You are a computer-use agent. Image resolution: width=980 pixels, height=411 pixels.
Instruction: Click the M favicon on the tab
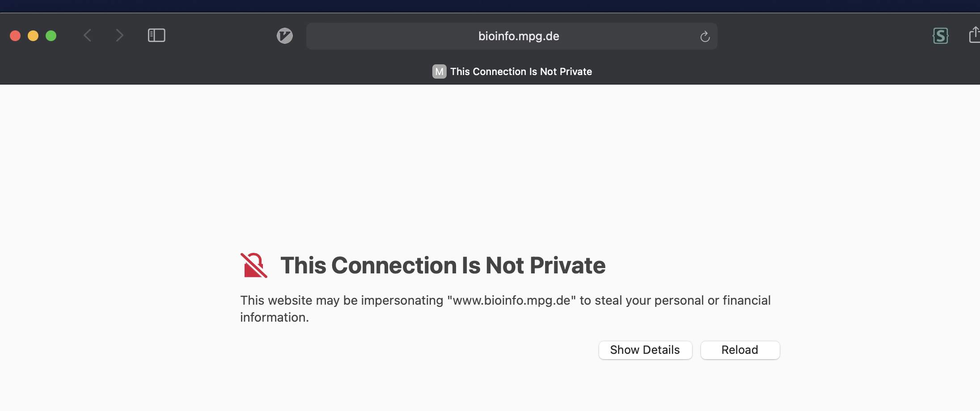point(439,71)
